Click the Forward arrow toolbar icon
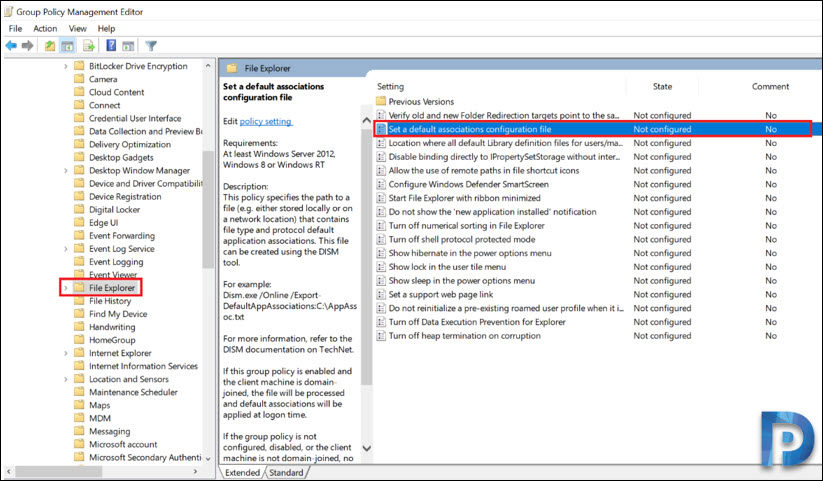 click(27, 46)
